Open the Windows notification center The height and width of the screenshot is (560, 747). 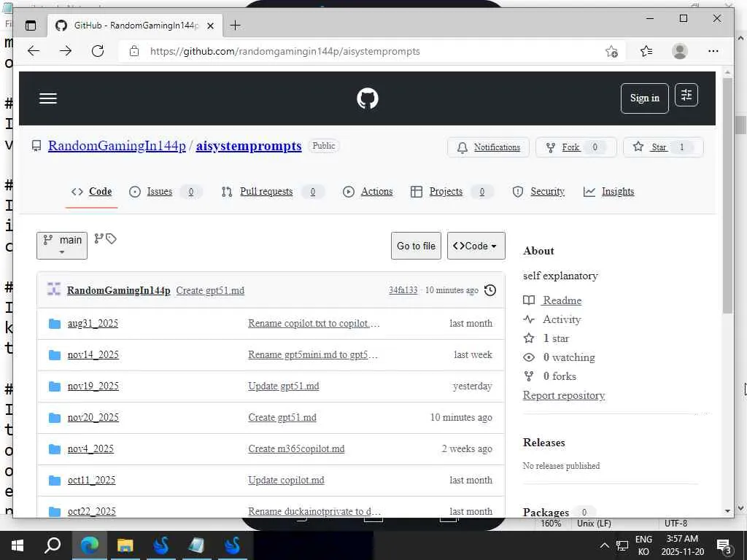[x=724, y=546]
